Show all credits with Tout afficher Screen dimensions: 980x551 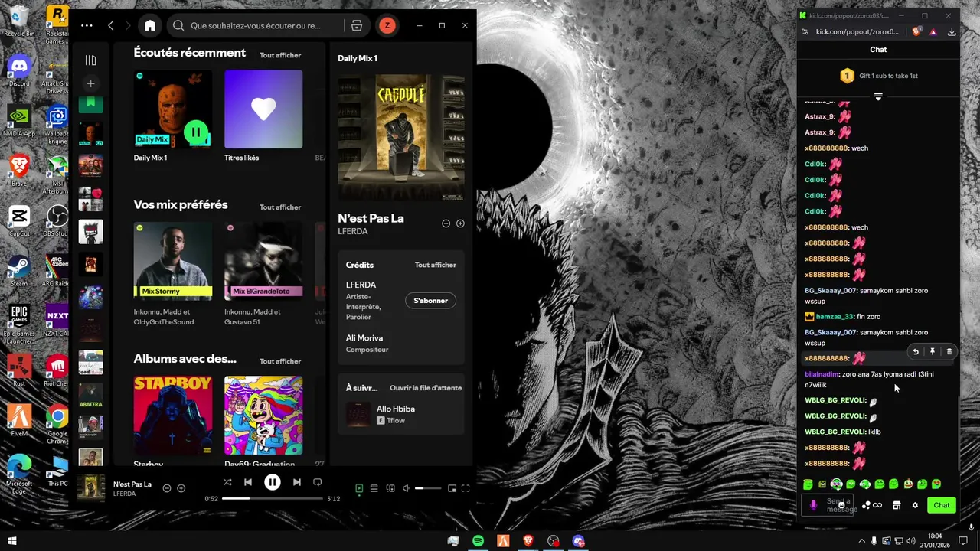(x=436, y=265)
